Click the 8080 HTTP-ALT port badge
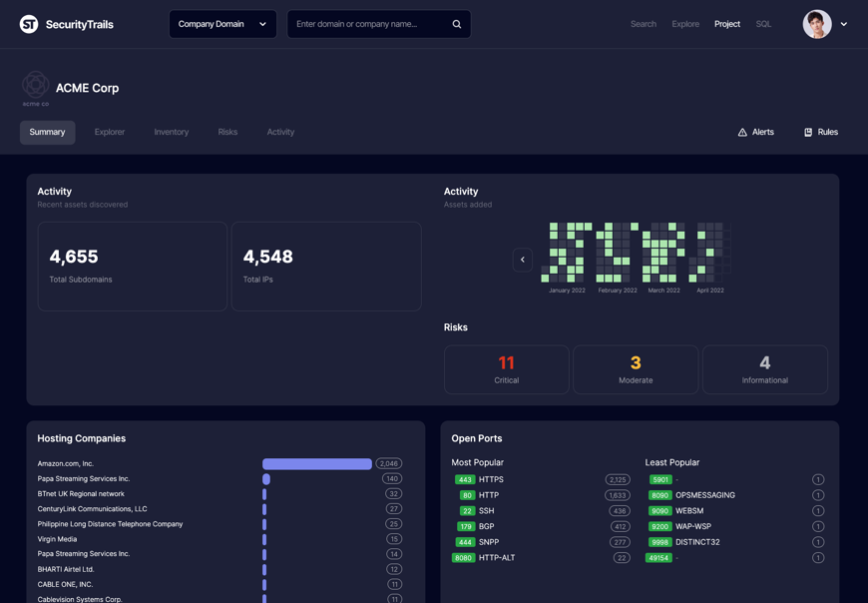Viewport: 868px width, 603px height. coord(463,558)
